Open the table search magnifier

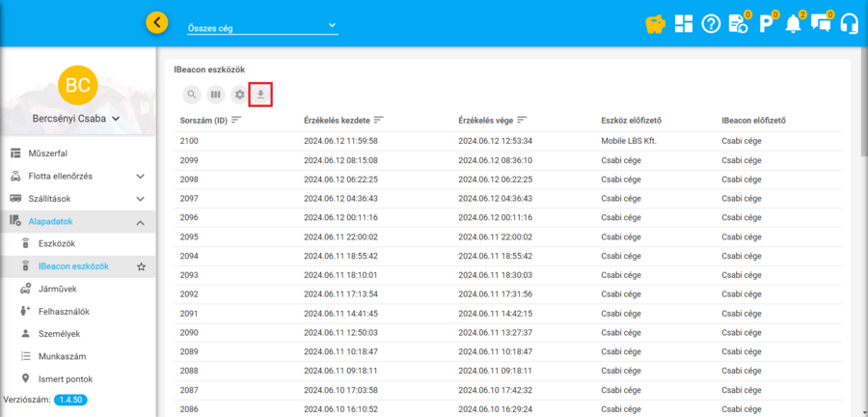pyautogui.click(x=192, y=95)
